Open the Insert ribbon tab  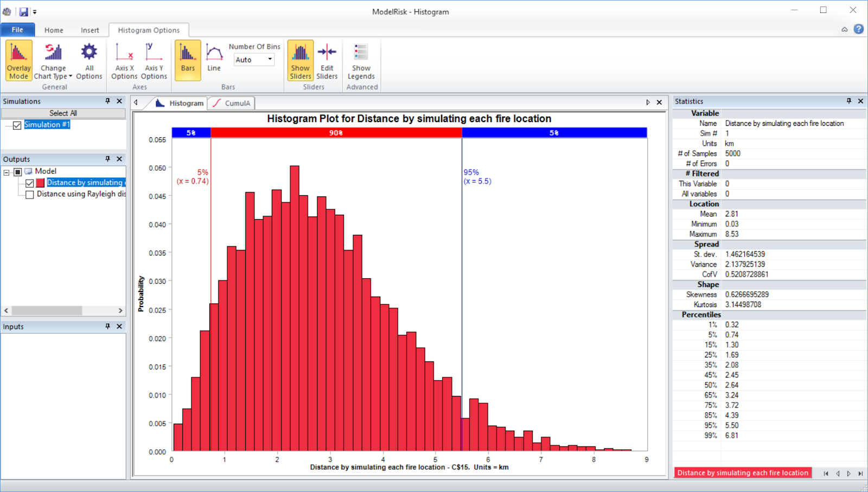coord(90,30)
